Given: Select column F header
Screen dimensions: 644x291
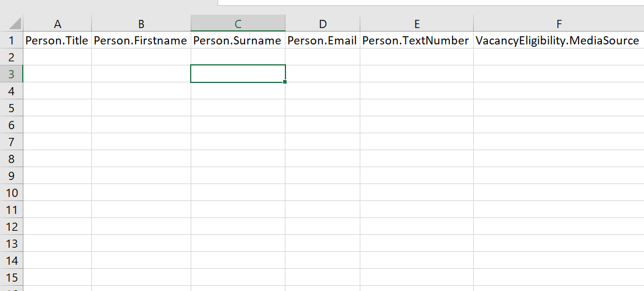Looking at the screenshot, I should [x=559, y=23].
